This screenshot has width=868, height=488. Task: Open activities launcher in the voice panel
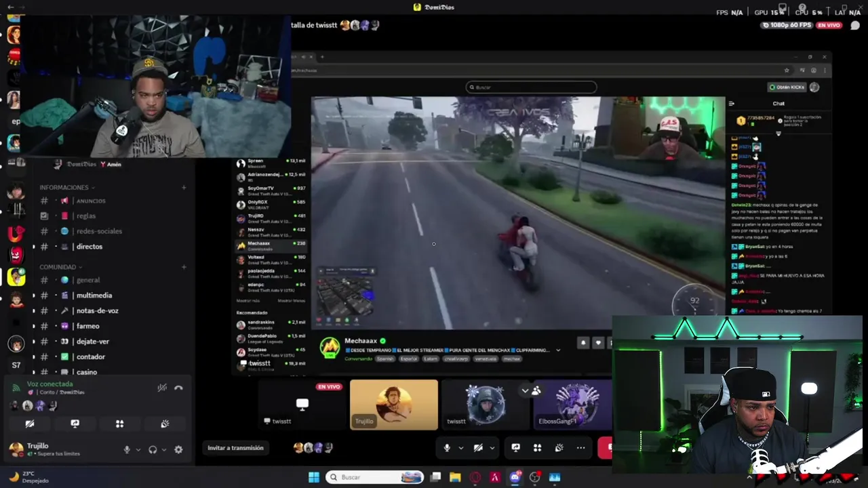tap(119, 424)
